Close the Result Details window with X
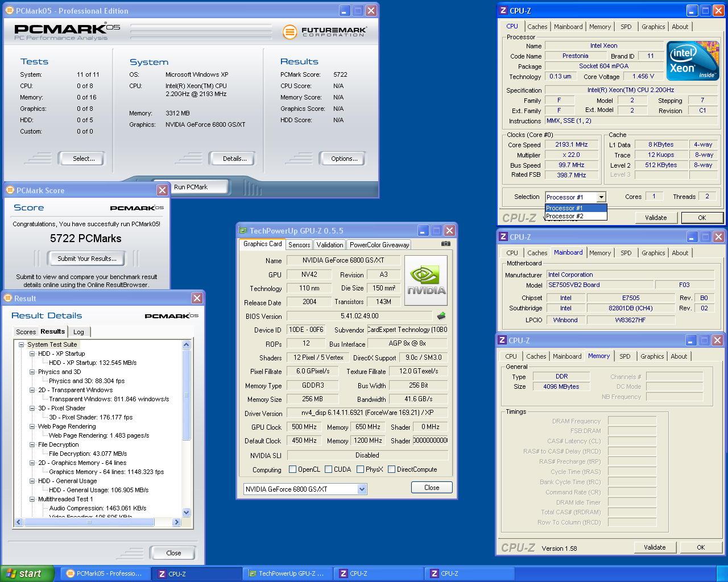The image size is (728, 582). click(x=197, y=298)
